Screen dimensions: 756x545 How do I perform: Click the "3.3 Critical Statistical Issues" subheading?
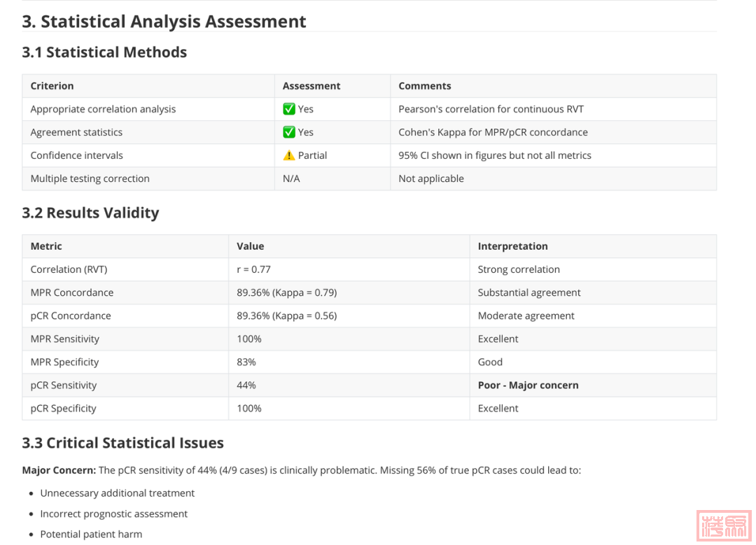[122, 443]
